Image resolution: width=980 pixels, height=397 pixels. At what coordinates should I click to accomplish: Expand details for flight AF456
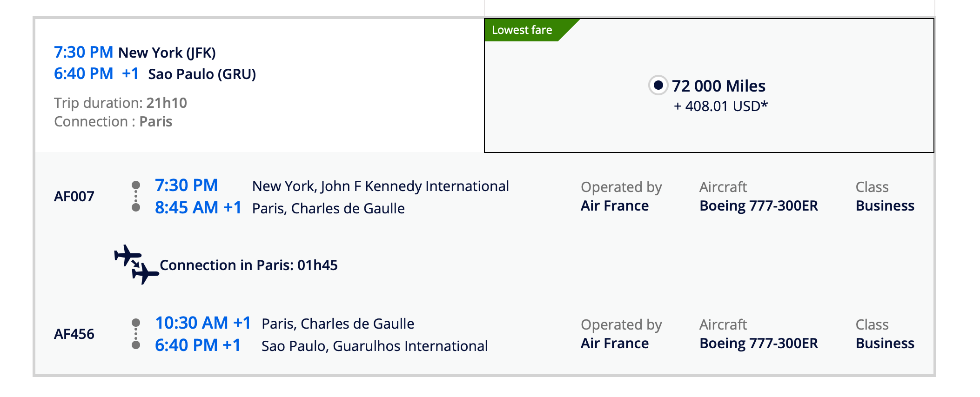tap(74, 333)
